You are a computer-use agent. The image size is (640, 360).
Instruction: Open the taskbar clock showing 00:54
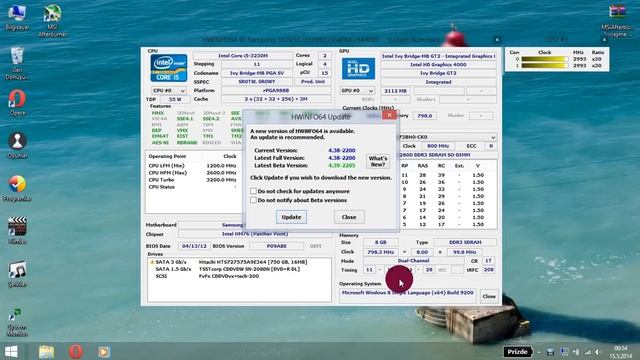621,352
